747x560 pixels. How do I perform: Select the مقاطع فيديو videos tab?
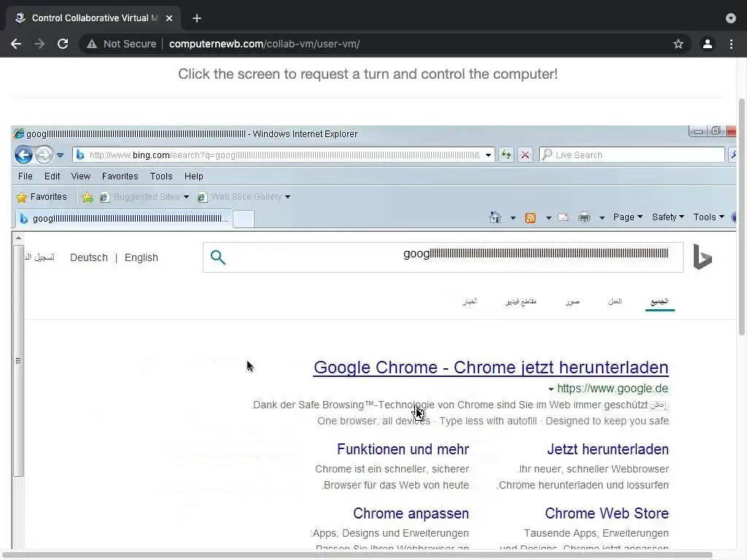coord(521,301)
